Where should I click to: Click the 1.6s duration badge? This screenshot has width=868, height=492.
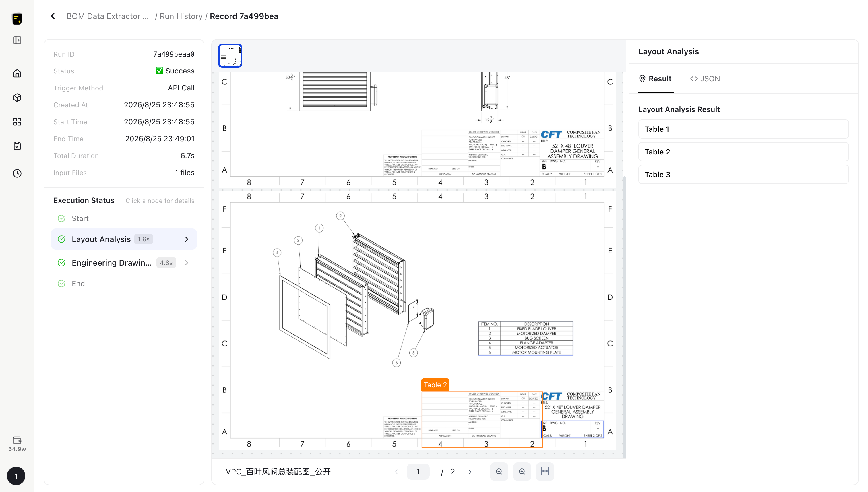tap(144, 239)
